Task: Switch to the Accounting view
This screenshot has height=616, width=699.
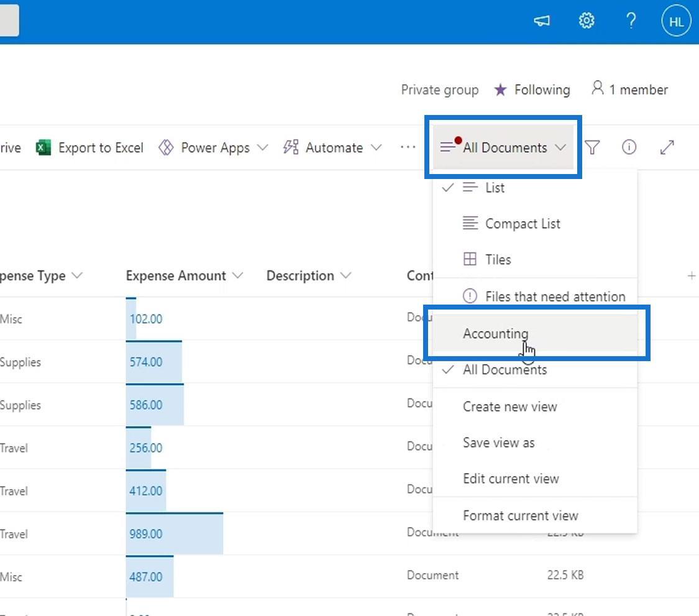Action: [535, 333]
